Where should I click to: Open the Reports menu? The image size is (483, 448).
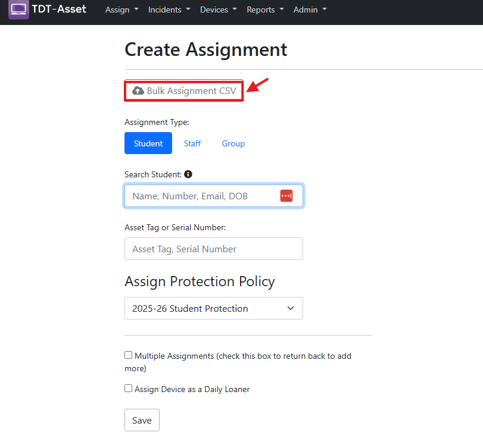(x=265, y=10)
